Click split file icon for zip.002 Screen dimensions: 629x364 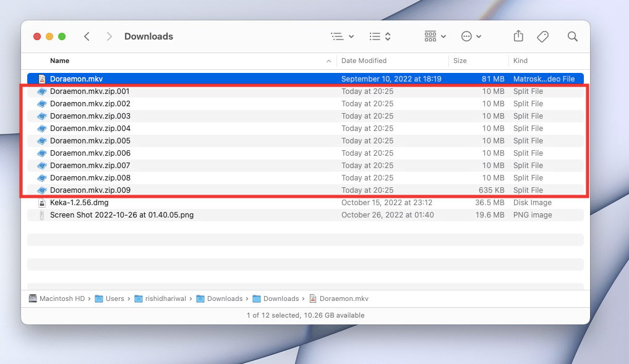point(41,104)
